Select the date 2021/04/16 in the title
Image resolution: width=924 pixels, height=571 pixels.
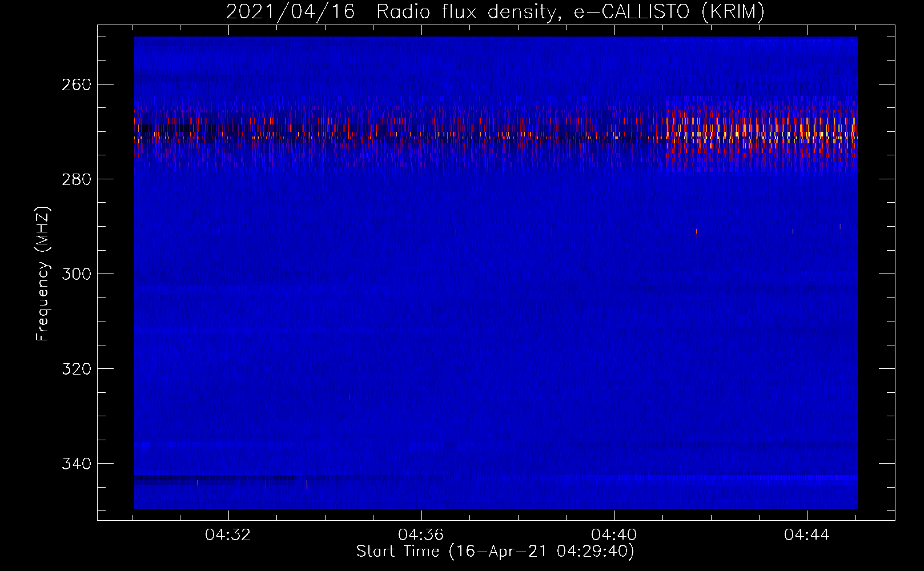coord(290,11)
